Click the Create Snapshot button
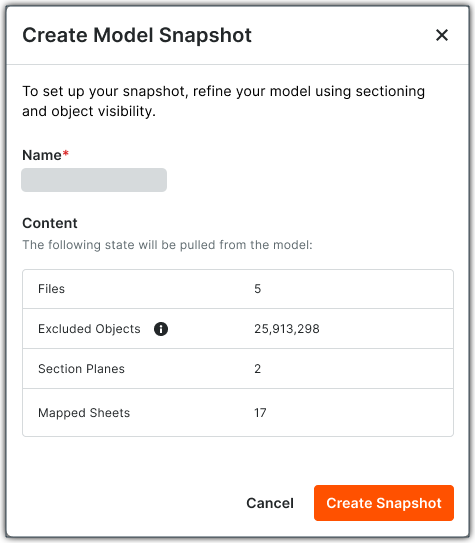 coord(384,503)
